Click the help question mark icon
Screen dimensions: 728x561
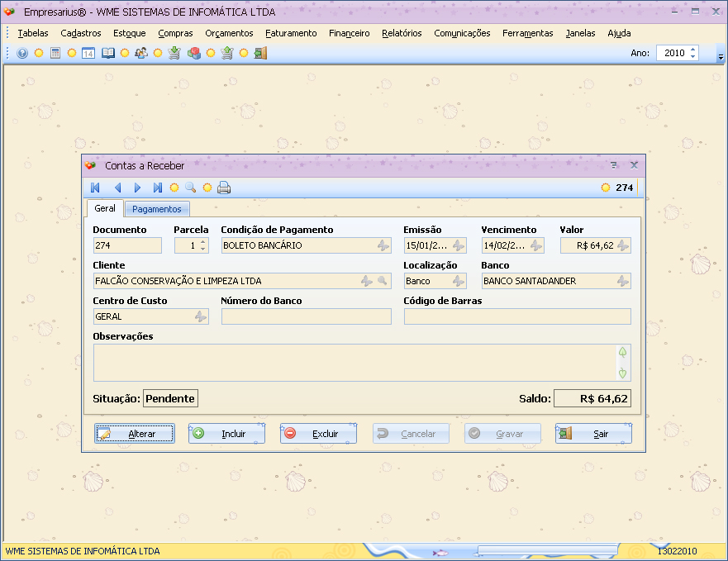pyautogui.click(x=22, y=53)
